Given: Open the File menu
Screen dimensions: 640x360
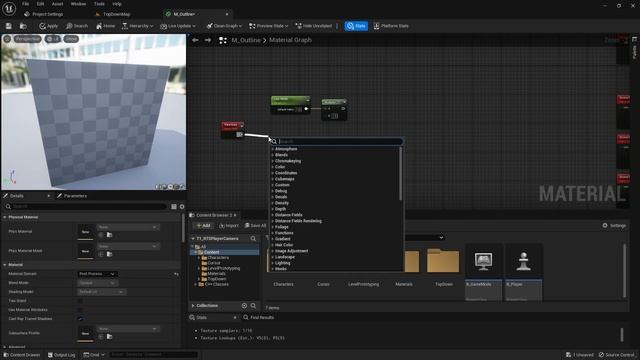Looking at the screenshot, I should [26, 4].
